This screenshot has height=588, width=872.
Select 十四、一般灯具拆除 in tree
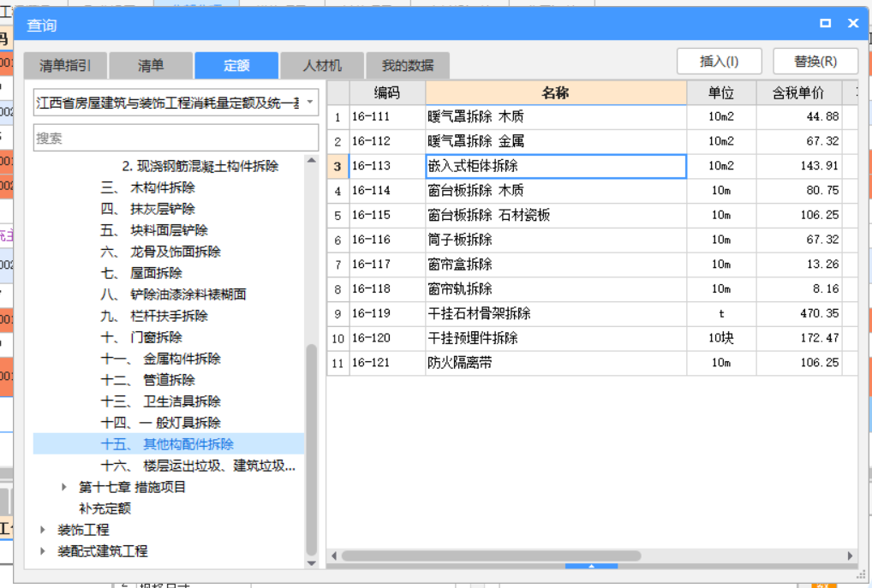(160, 423)
